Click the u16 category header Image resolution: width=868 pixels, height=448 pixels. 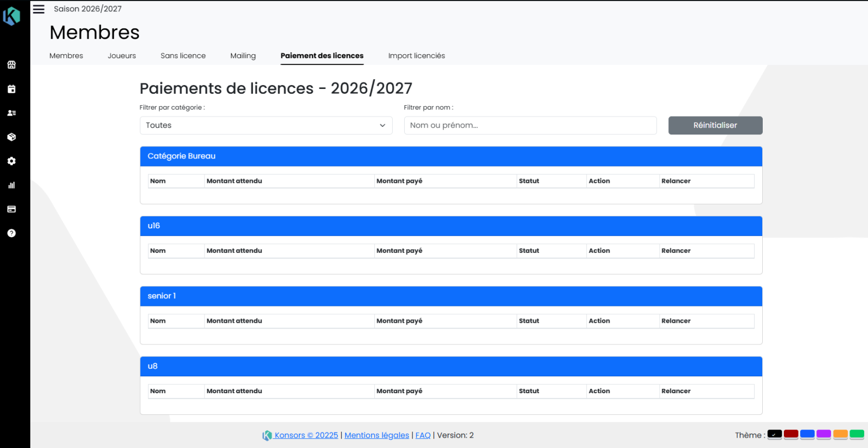451,226
